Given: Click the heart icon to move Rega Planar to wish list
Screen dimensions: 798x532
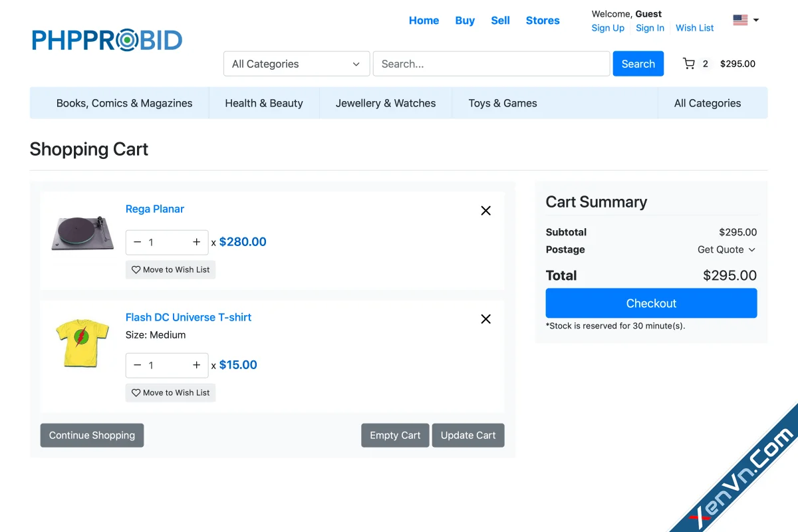Looking at the screenshot, I should 136,269.
